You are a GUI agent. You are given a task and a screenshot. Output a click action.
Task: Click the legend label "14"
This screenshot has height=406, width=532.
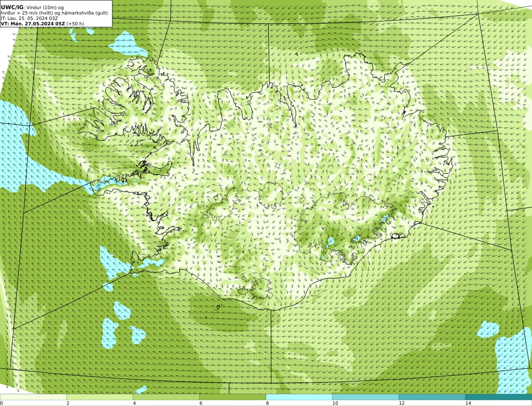tap(468, 403)
